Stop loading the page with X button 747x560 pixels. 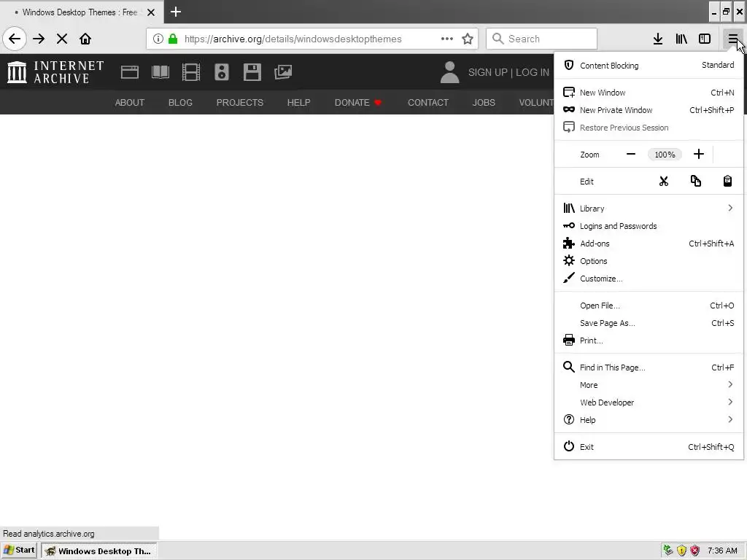(x=62, y=39)
